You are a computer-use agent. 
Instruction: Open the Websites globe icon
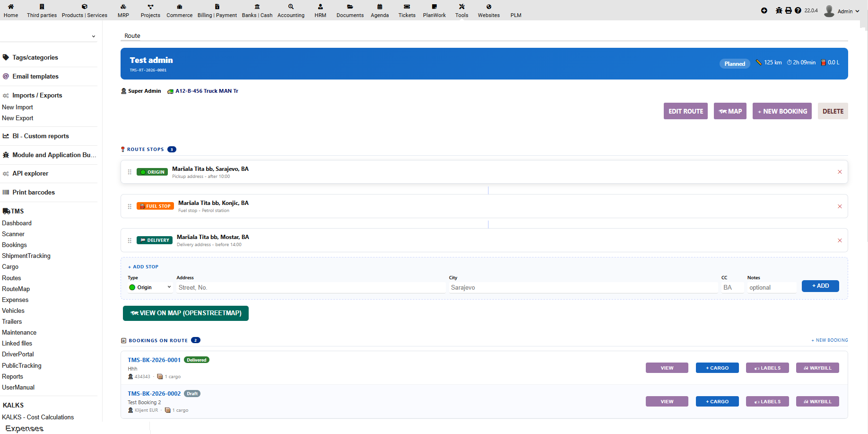click(x=489, y=7)
